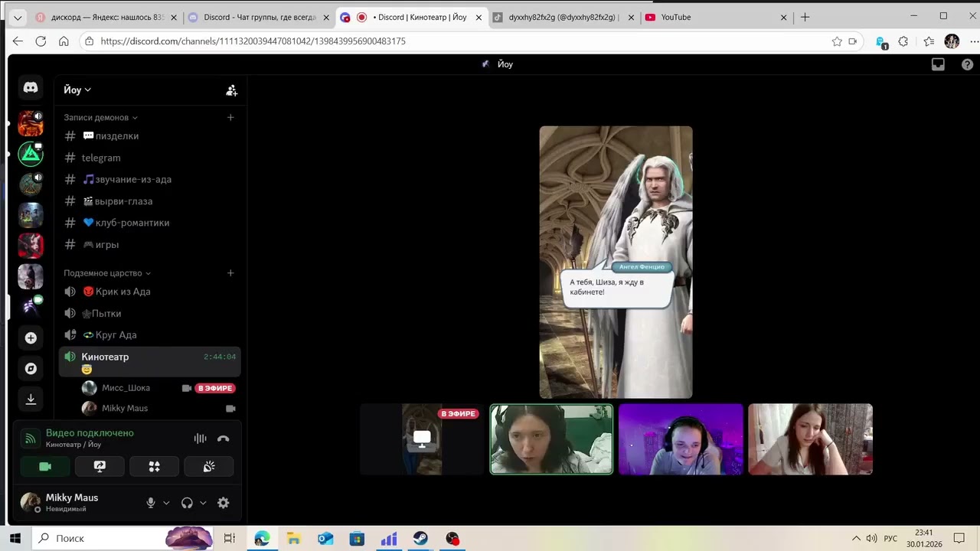
Task: Open the Discord inbox icon
Action: click(938, 65)
